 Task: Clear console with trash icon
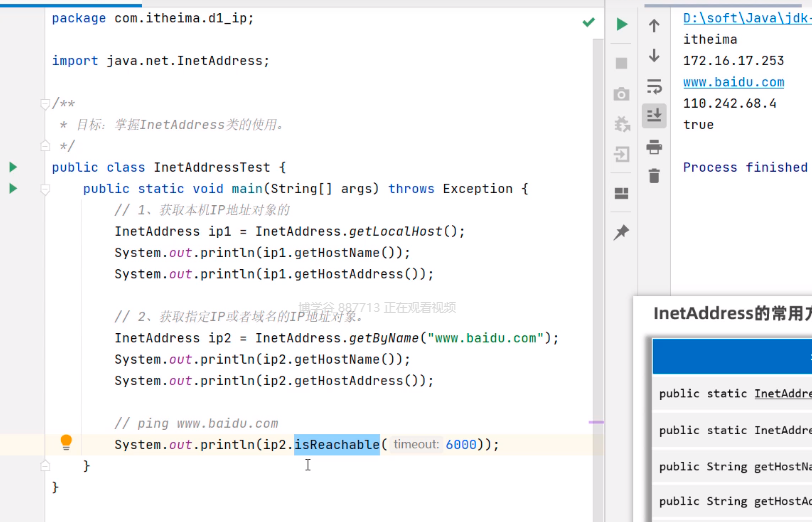[x=654, y=176]
